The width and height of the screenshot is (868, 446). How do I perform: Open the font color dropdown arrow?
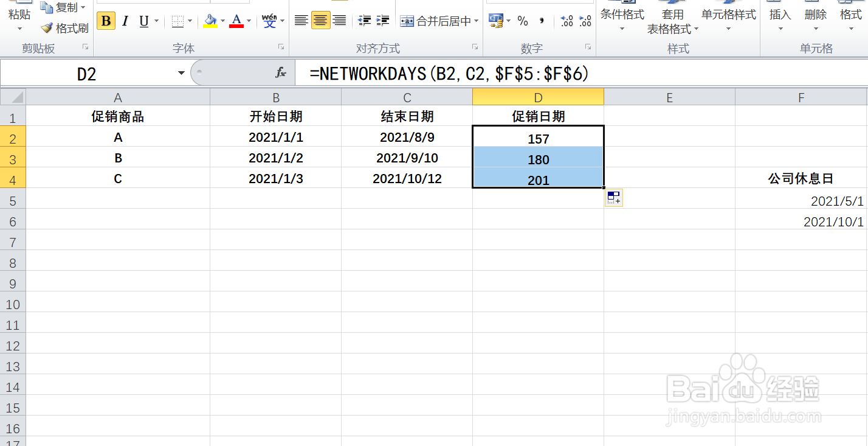click(x=249, y=21)
